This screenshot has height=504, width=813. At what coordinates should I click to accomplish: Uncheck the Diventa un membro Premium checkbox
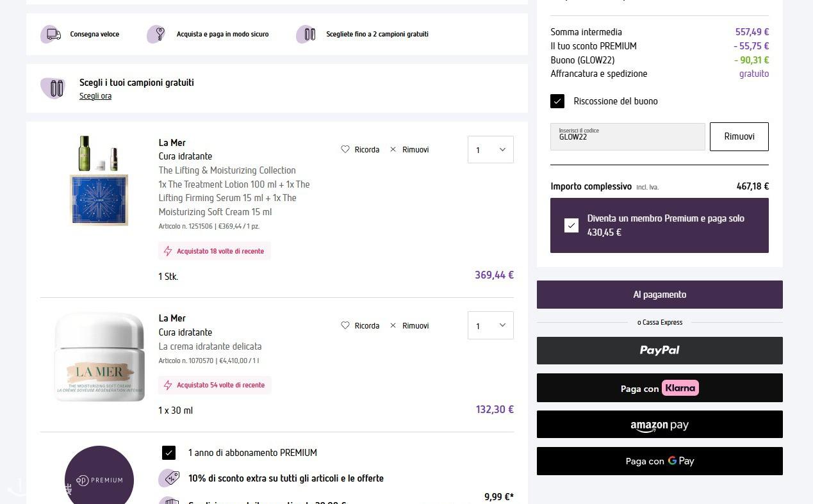(571, 225)
